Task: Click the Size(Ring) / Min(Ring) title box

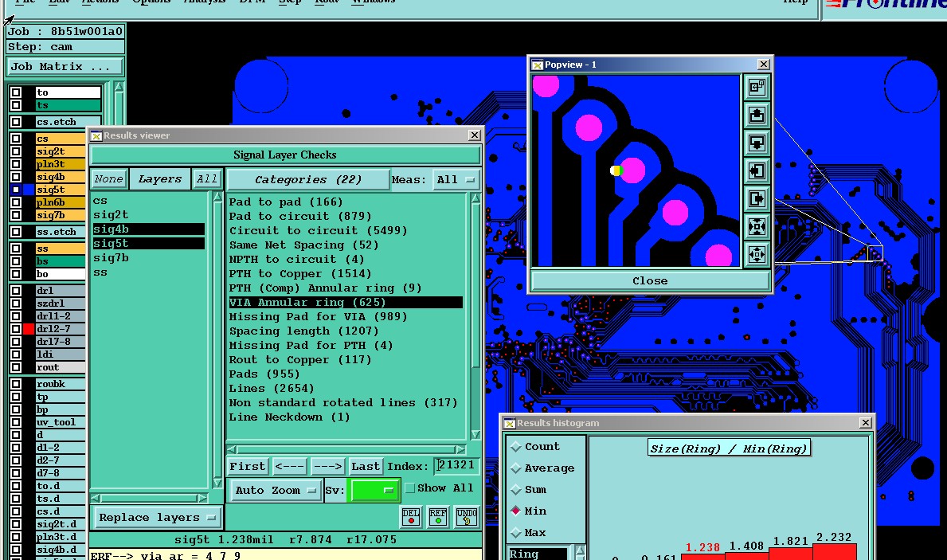Action: pos(729,448)
